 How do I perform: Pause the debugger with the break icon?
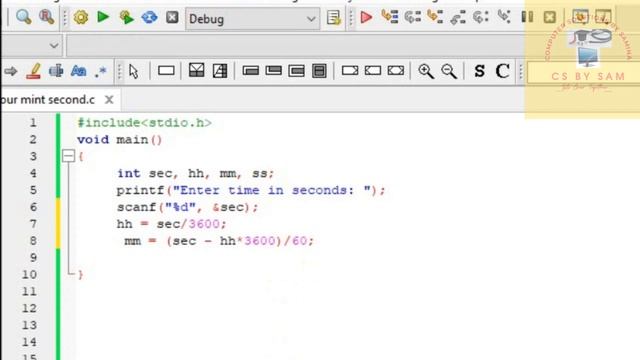(527, 17)
